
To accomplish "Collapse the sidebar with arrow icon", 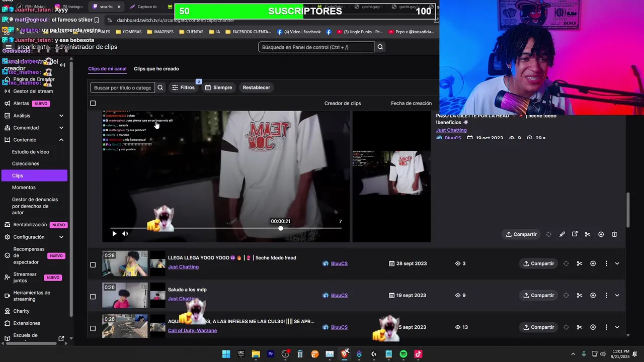I will [x=62, y=65].
